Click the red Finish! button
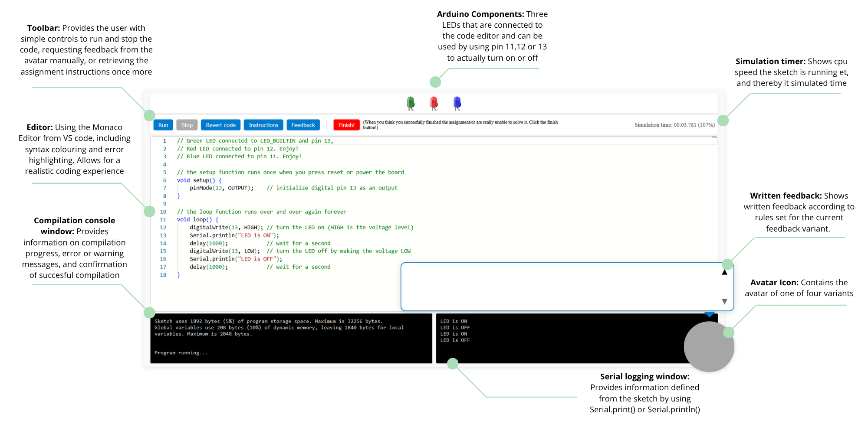This screenshot has width=868, height=424. [x=346, y=125]
